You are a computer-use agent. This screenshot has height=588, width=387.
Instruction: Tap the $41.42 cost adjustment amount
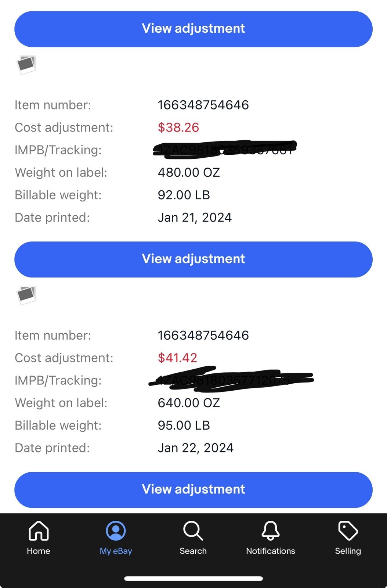[177, 358]
